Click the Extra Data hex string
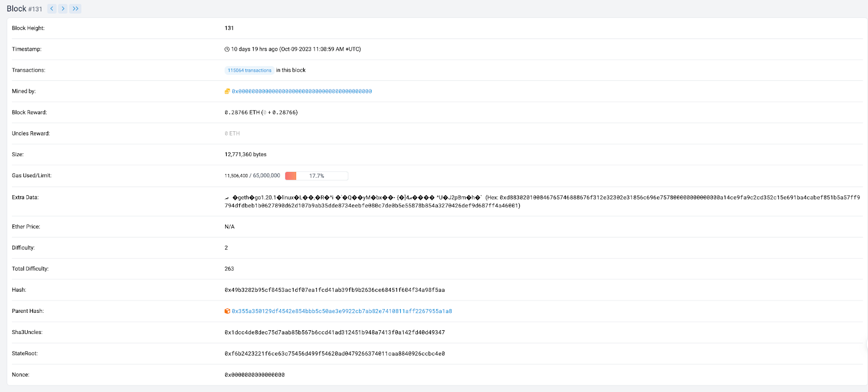 click(x=542, y=201)
